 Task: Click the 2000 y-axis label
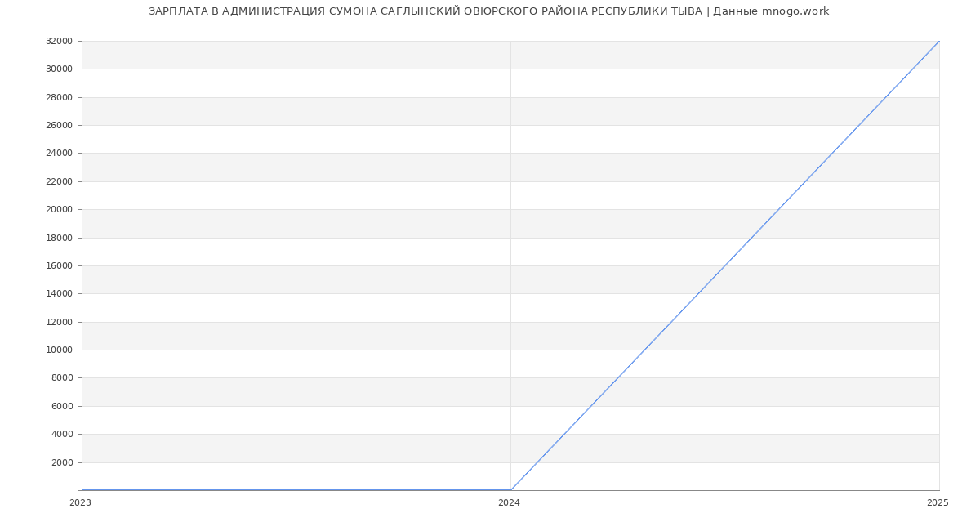(62, 462)
